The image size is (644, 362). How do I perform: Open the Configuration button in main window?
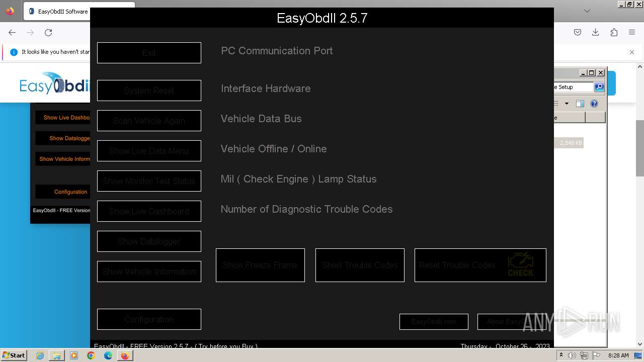click(x=149, y=319)
